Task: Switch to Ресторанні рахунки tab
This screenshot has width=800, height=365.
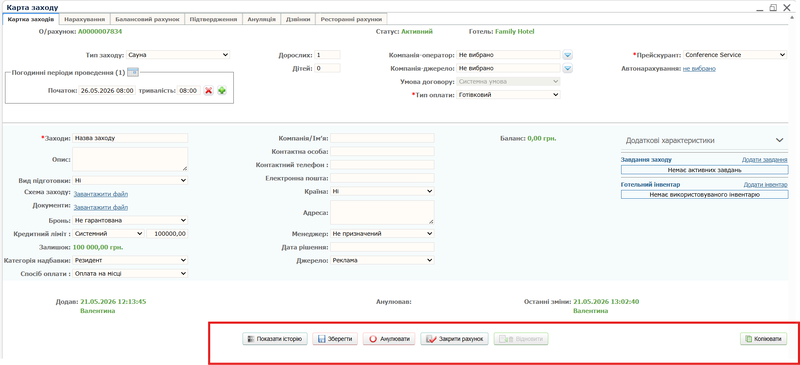Action: (352, 19)
